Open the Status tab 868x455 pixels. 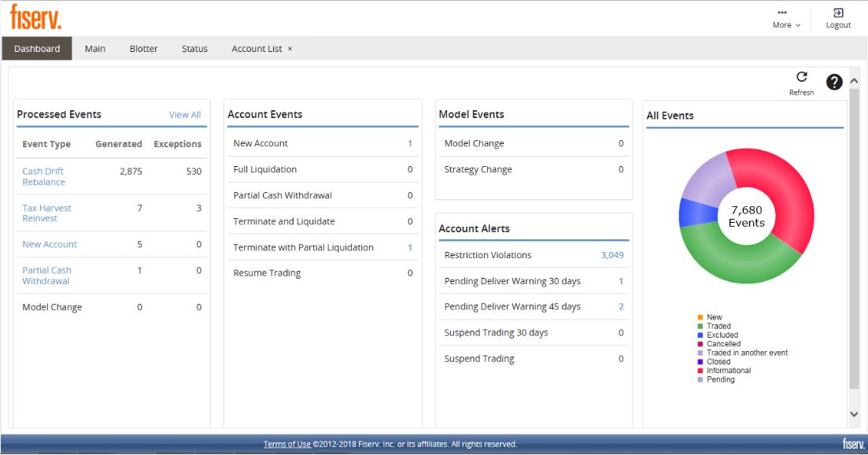[x=194, y=49]
